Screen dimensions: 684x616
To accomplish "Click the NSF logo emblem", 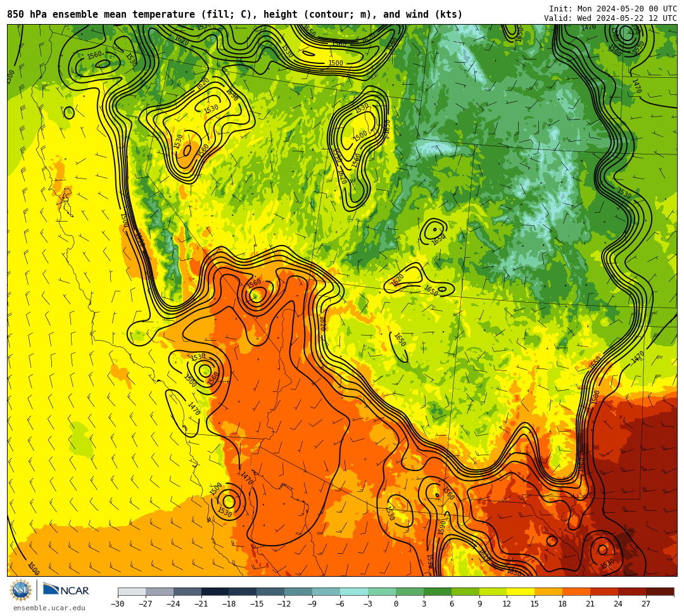I will click(x=21, y=590).
